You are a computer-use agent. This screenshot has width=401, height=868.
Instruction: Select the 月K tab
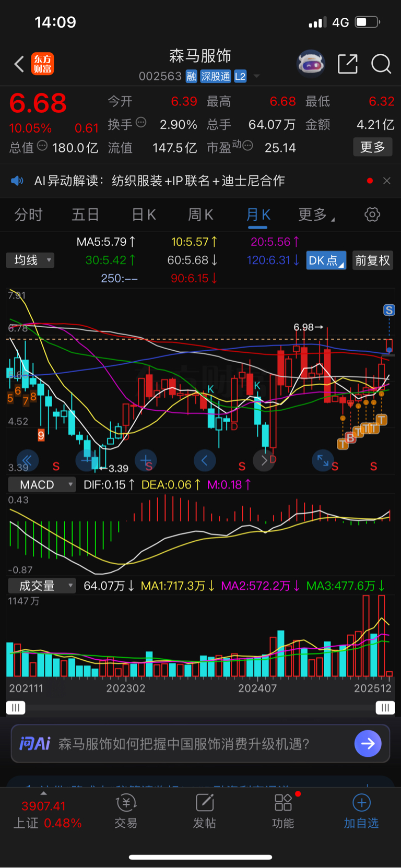tap(258, 215)
